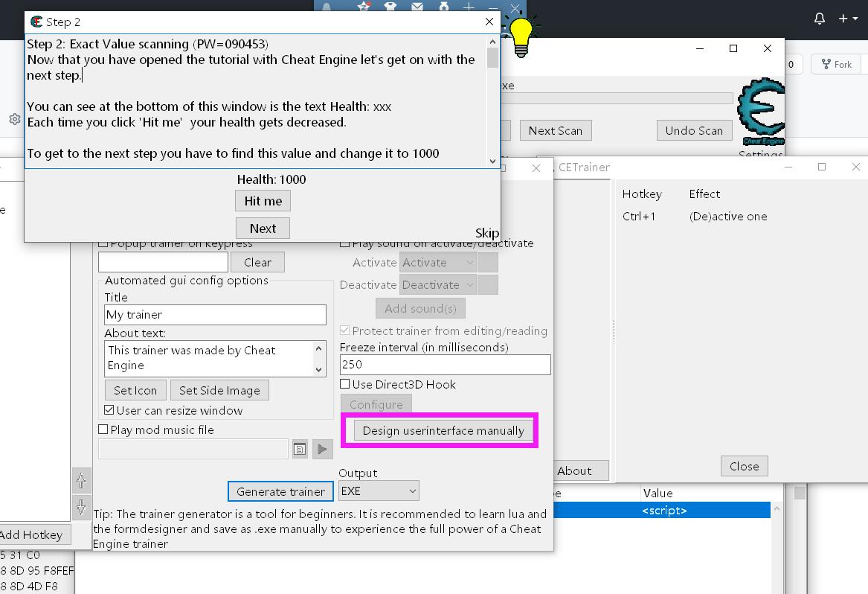Enable Use Direct3D Hook
The width and height of the screenshot is (868, 594).
point(344,383)
